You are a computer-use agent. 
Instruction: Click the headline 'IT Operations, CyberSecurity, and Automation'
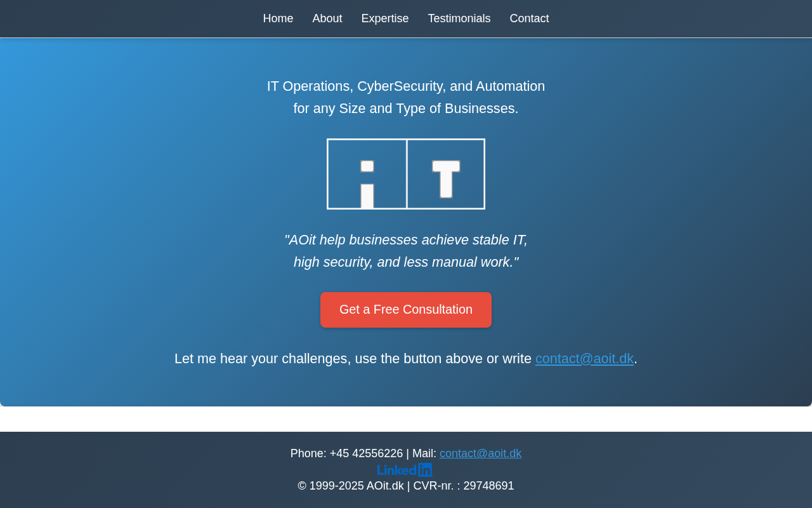point(406,86)
